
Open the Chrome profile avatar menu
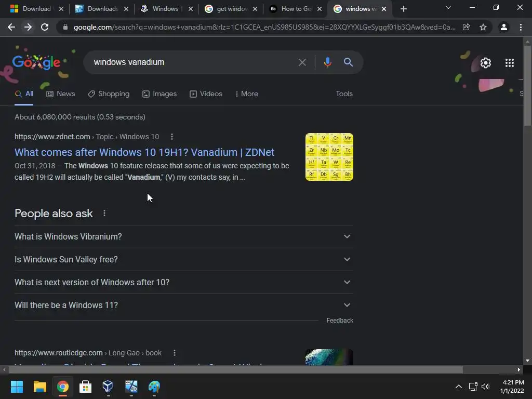(504, 27)
